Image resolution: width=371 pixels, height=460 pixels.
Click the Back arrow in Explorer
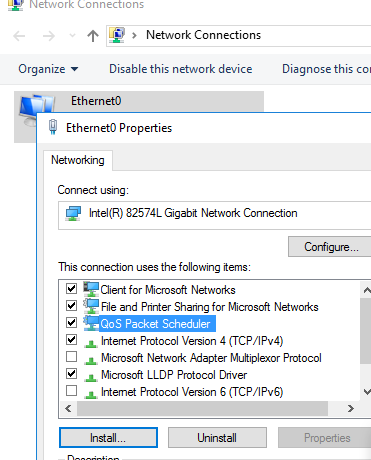tap(19, 36)
